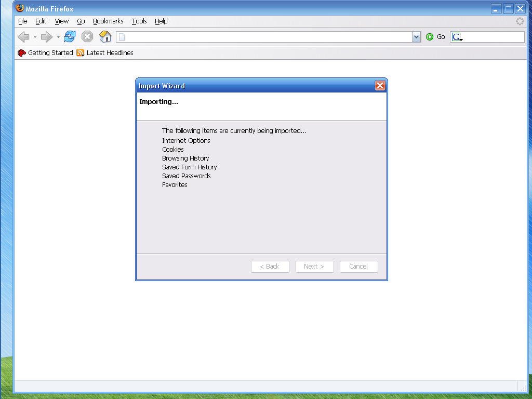
Task: Open the Getting Started bookmark link
Action: (50, 53)
